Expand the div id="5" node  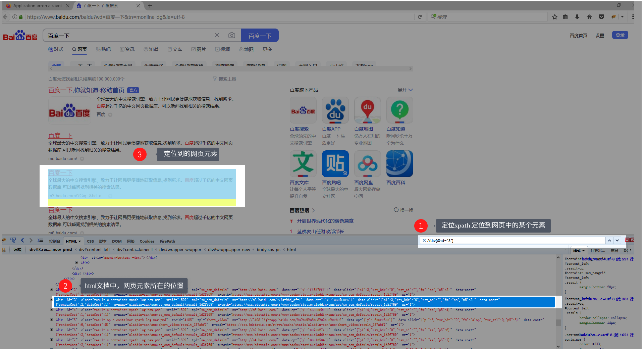[51, 319]
